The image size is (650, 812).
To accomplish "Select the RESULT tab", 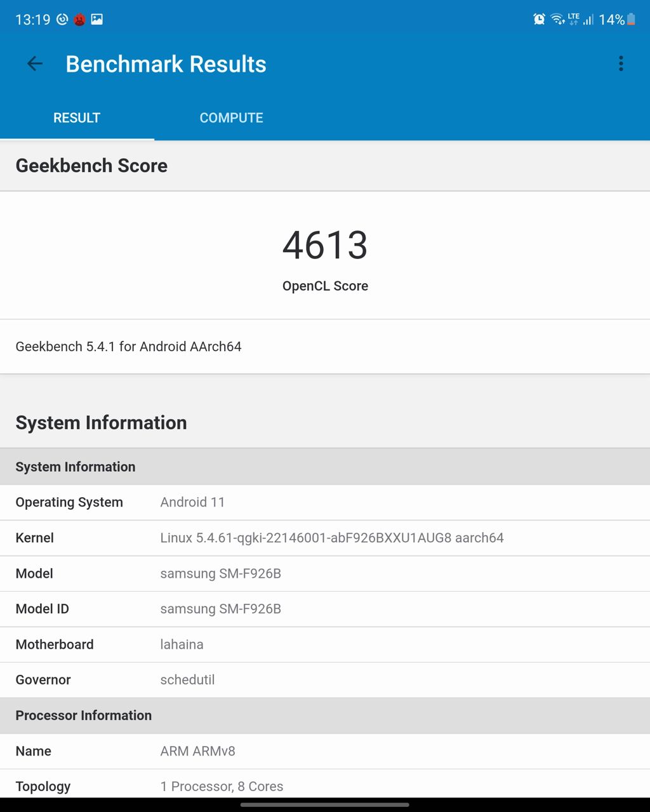I will tap(77, 117).
